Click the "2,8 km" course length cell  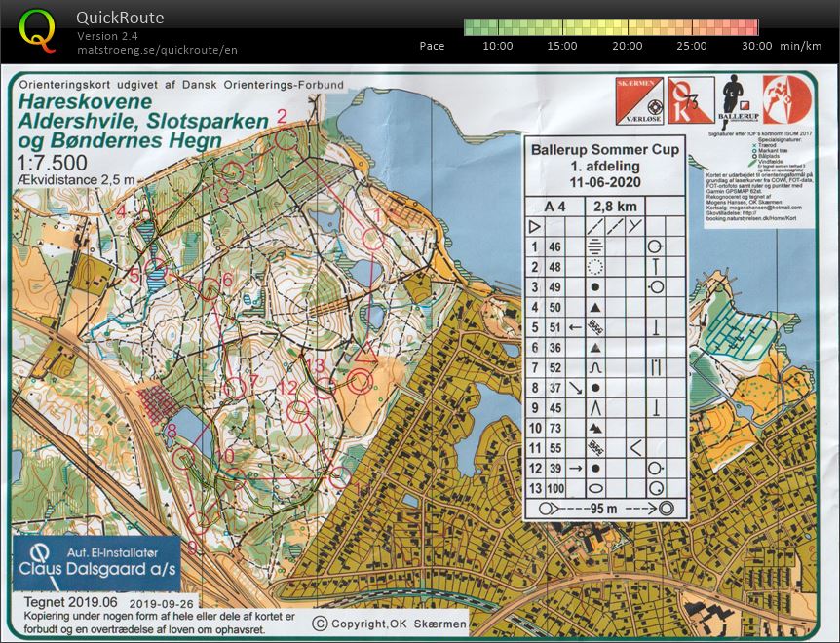click(x=615, y=207)
